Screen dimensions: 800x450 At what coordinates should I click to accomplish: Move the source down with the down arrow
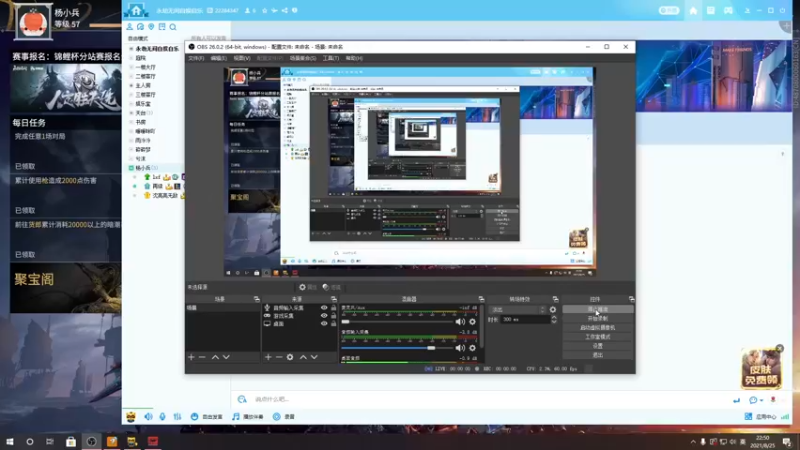pyautogui.click(x=314, y=357)
